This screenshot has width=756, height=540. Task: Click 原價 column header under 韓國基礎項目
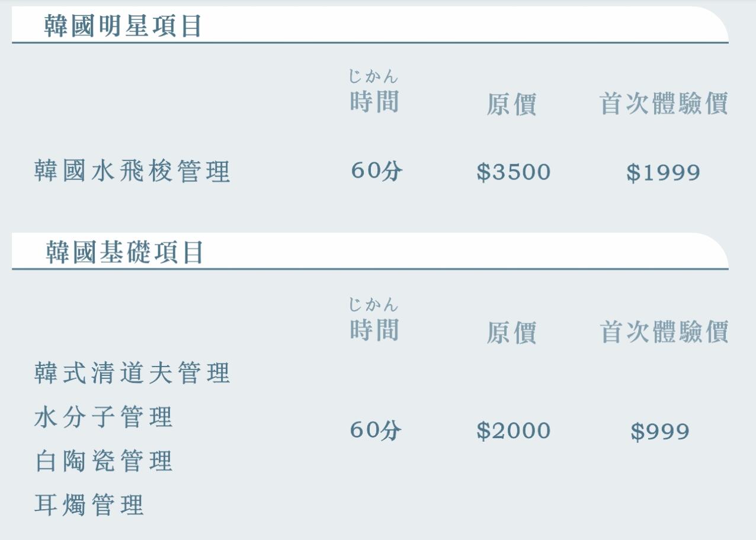coord(511,332)
